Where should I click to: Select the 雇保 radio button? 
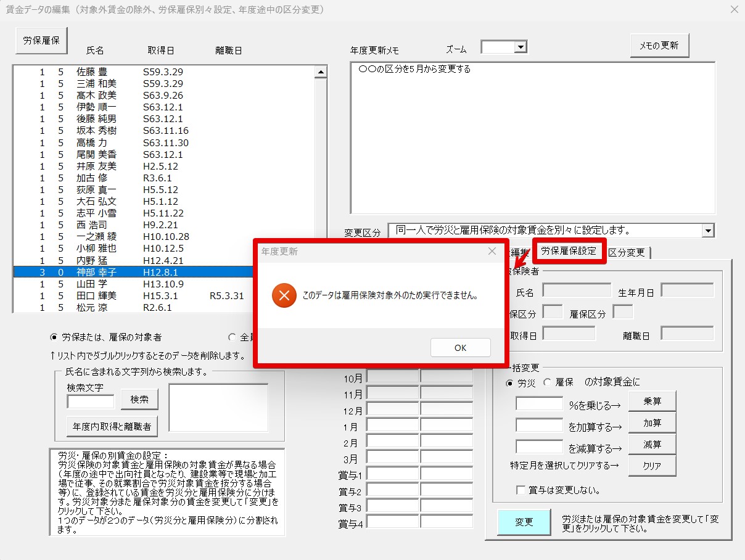558,382
